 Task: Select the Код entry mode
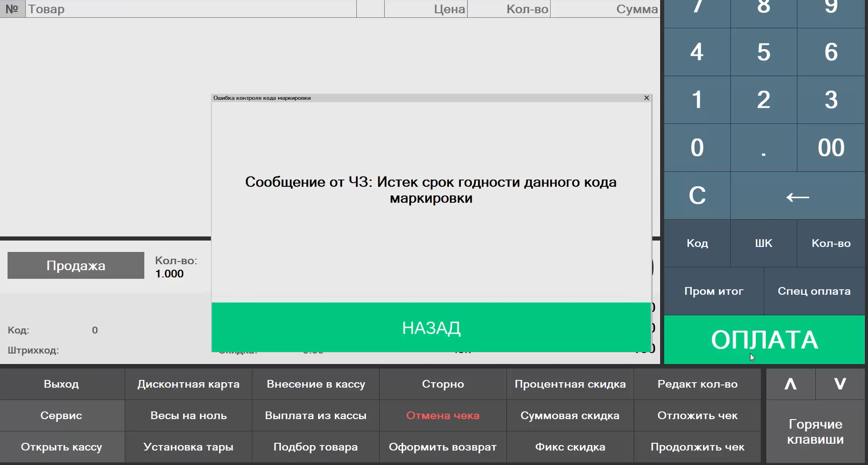pos(697,243)
